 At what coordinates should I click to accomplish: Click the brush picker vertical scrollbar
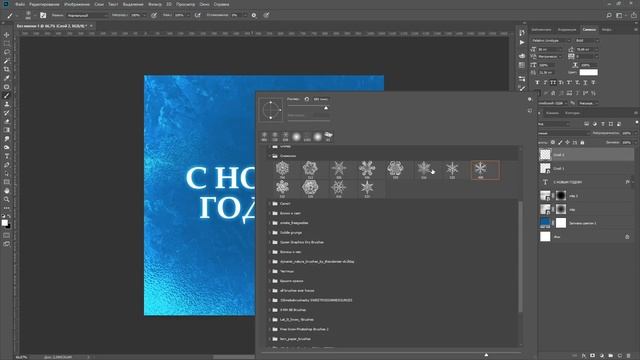[x=520, y=257]
